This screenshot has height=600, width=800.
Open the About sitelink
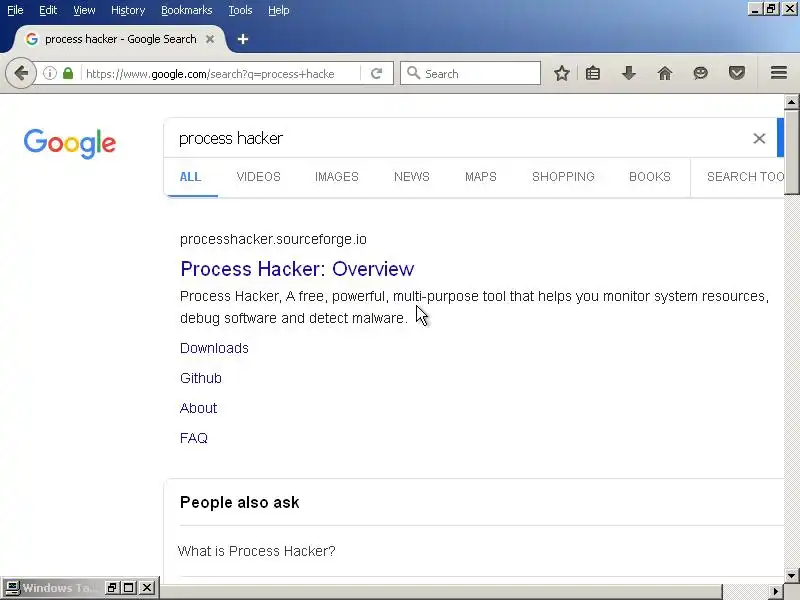pyautogui.click(x=198, y=408)
